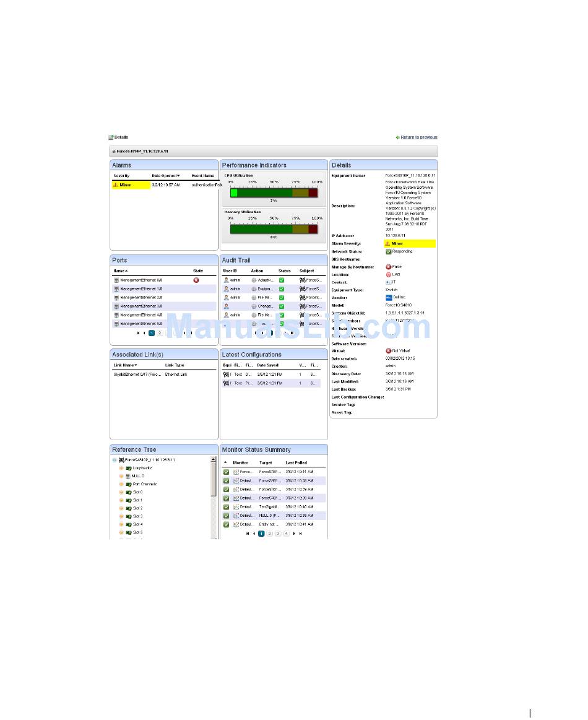The width and height of the screenshot is (588, 720).
Task: Click green status check in first Audit Trail row
Action: (282, 280)
